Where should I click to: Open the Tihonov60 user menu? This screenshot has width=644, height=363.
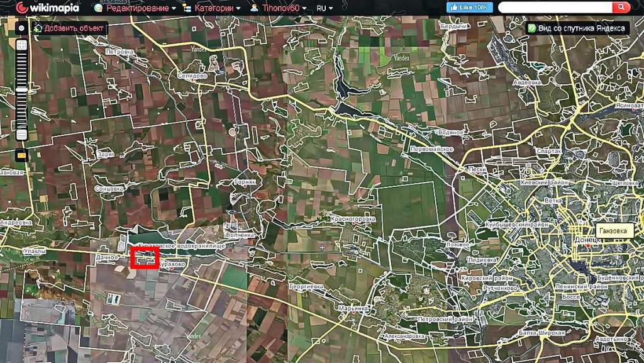click(278, 8)
